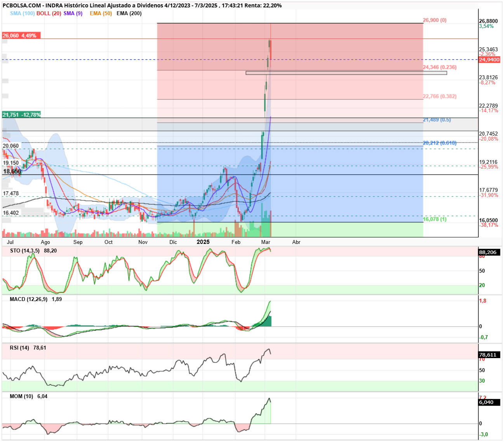Viewport: 504px width, 442px height.
Task: Click the 21,751 -12,78% green price tag
Action: point(21,115)
